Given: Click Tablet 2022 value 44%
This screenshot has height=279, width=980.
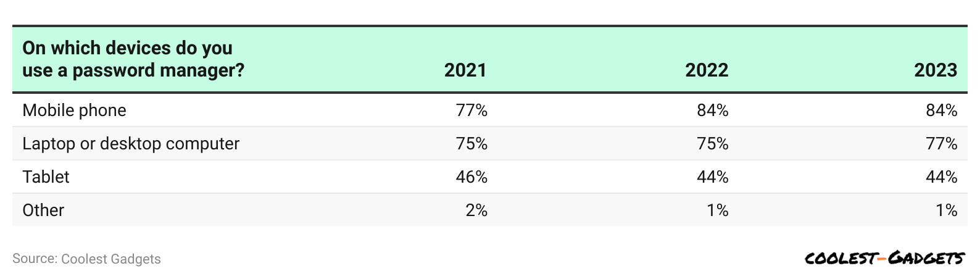Looking at the screenshot, I should pyautogui.click(x=713, y=177).
